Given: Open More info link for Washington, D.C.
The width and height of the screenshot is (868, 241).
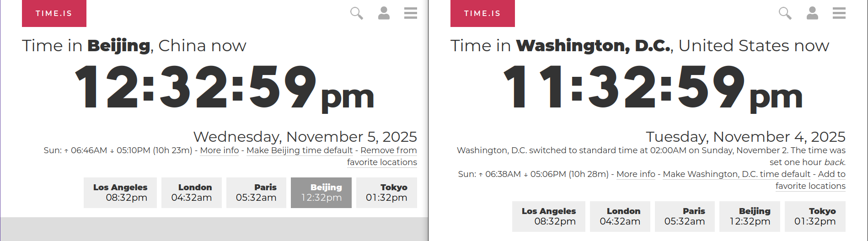Looking at the screenshot, I should click(x=636, y=174).
